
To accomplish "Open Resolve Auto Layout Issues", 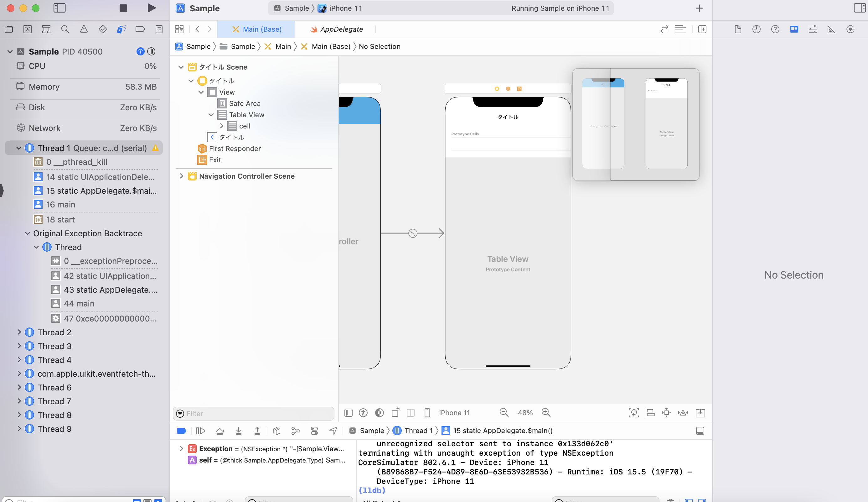I will point(683,413).
